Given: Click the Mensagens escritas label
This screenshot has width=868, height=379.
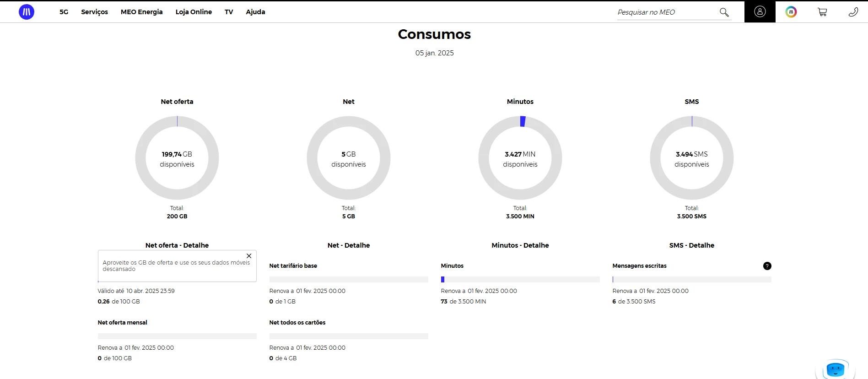Looking at the screenshot, I should point(639,266).
